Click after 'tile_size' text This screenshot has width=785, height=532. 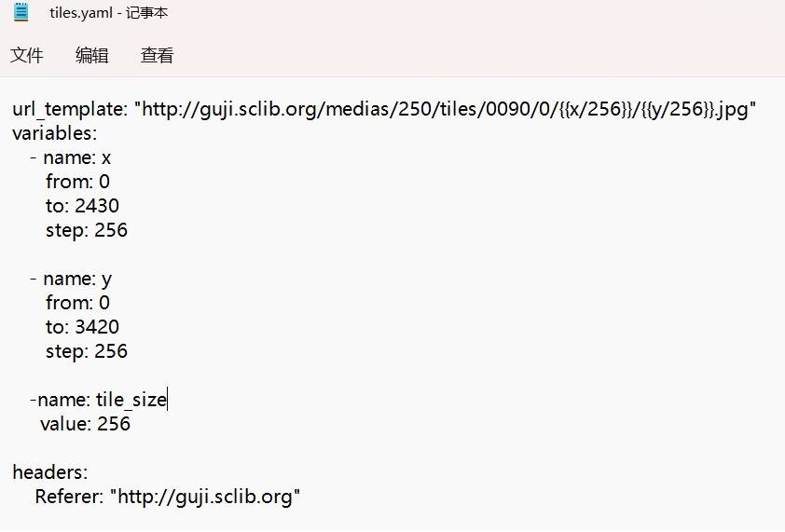(167, 400)
